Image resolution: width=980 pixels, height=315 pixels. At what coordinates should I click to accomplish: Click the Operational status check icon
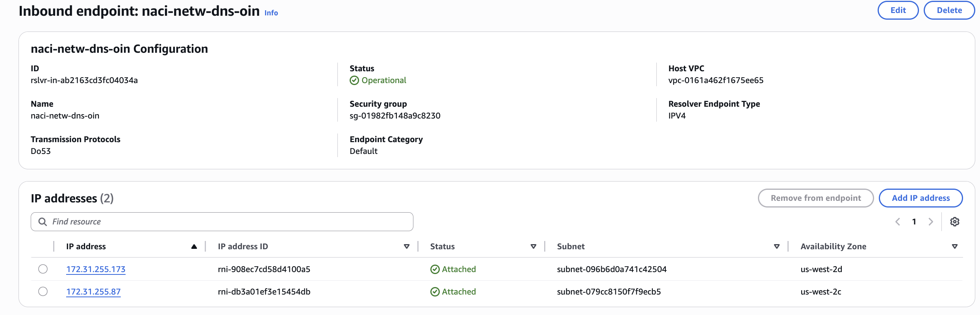[x=354, y=80]
